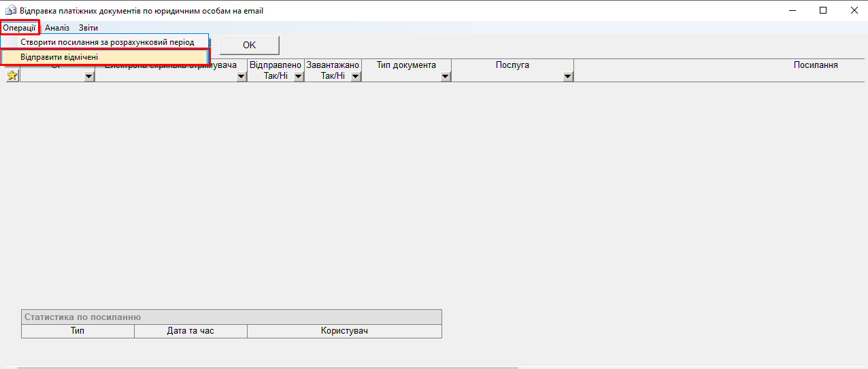Click the app icon in the title bar
Image resolution: width=868 pixels, height=369 pixels.
pyautogui.click(x=10, y=11)
